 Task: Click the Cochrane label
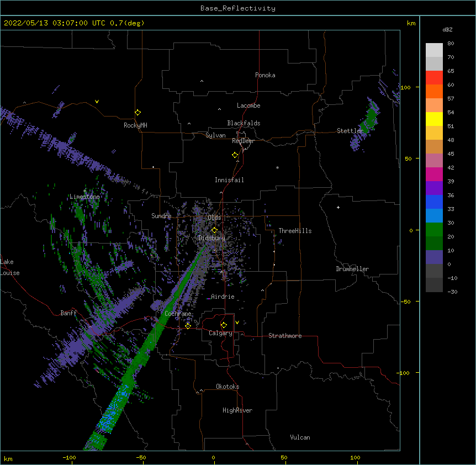[178, 314]
